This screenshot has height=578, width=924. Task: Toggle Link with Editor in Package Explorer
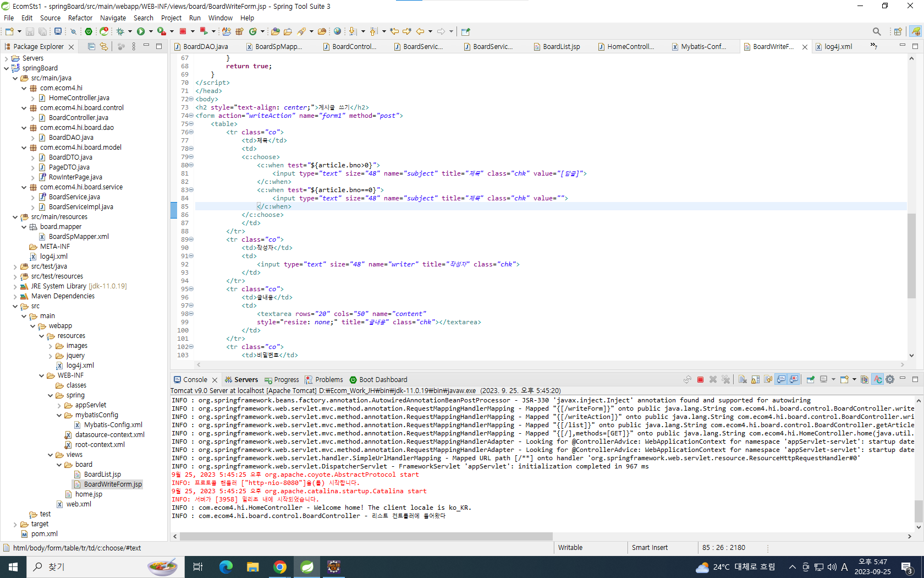click(x=104, y=47)
